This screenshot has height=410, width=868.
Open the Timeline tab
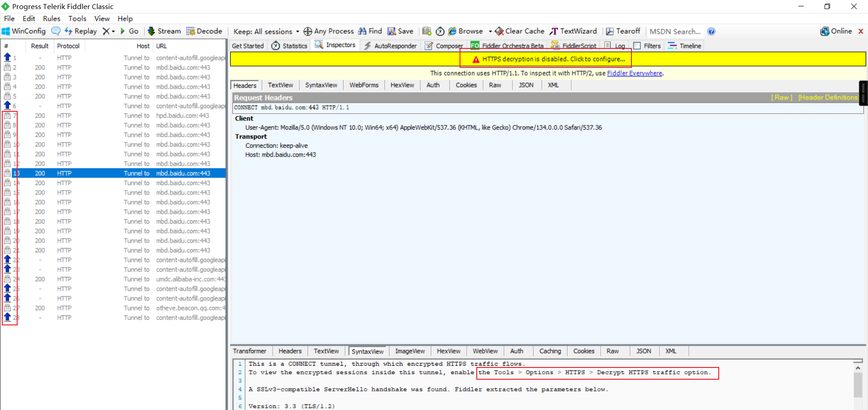click(x=684, y=46)
